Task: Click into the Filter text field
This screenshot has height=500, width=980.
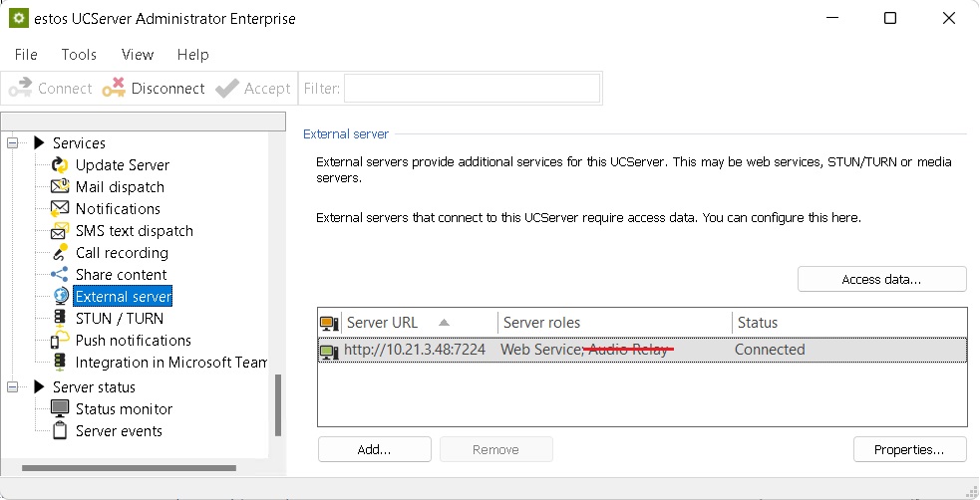Action: pos(472,89)
